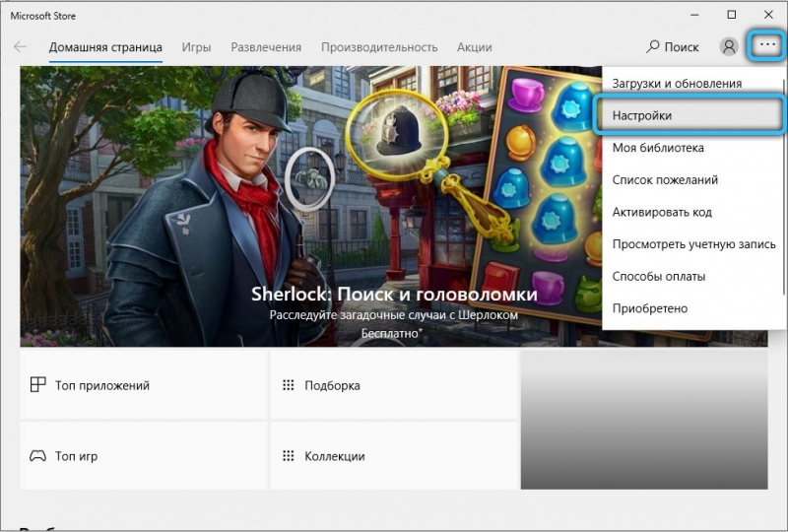788x532 pixels.
Task: Open Просмотреть учетную запись entry
Action: 693,244
